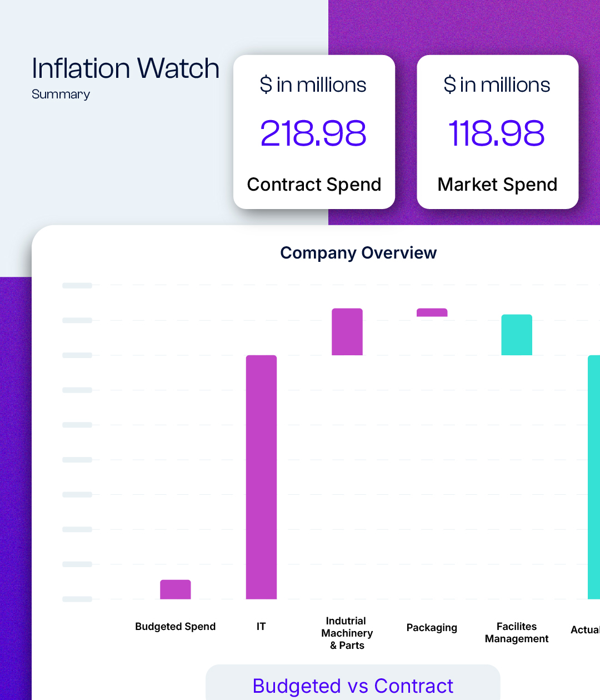
Task: Click the Actual axis label
Action: (x=585, y=630)
